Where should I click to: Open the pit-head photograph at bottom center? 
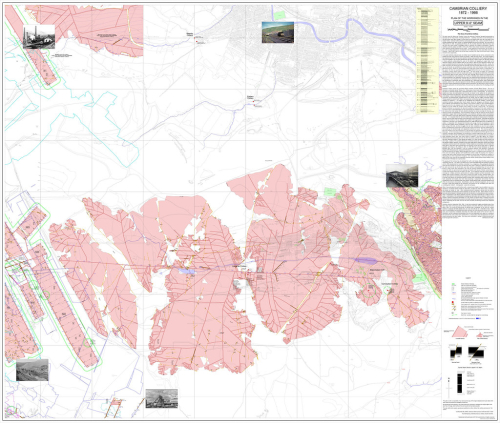(x=162, y=398)
